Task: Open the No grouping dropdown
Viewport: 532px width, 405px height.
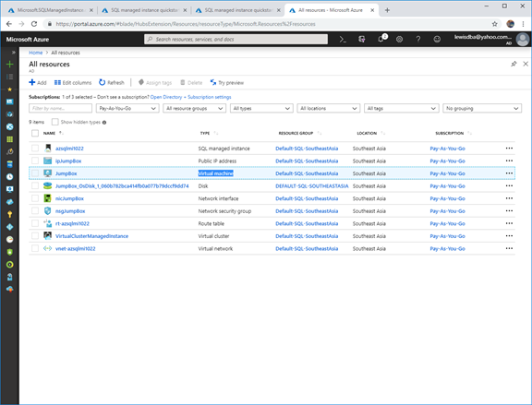Action: pos(482,109)
